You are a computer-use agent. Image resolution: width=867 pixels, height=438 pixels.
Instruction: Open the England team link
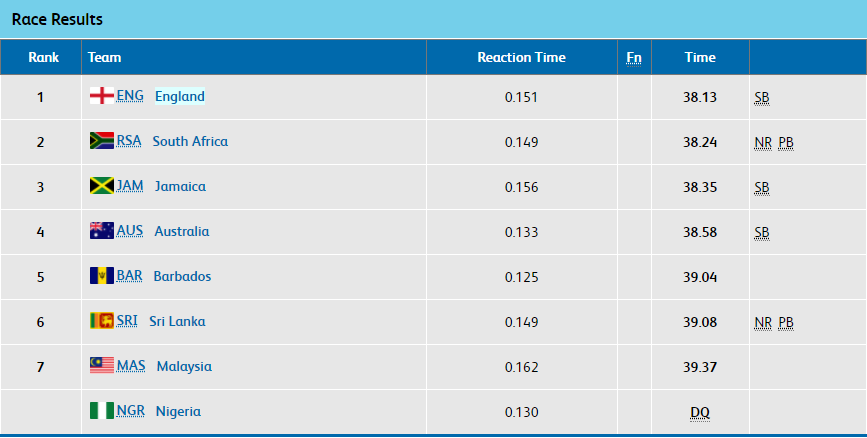(x=180, y=96)
